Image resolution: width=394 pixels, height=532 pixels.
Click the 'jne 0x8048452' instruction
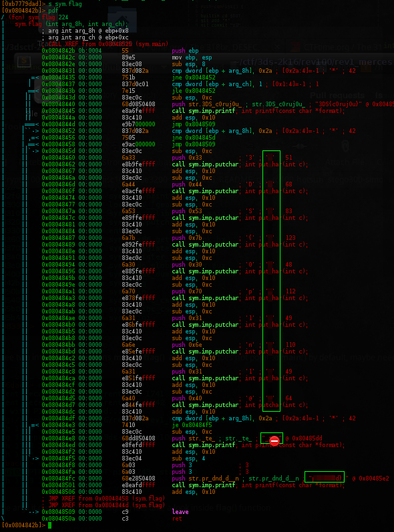click(194, 78)
